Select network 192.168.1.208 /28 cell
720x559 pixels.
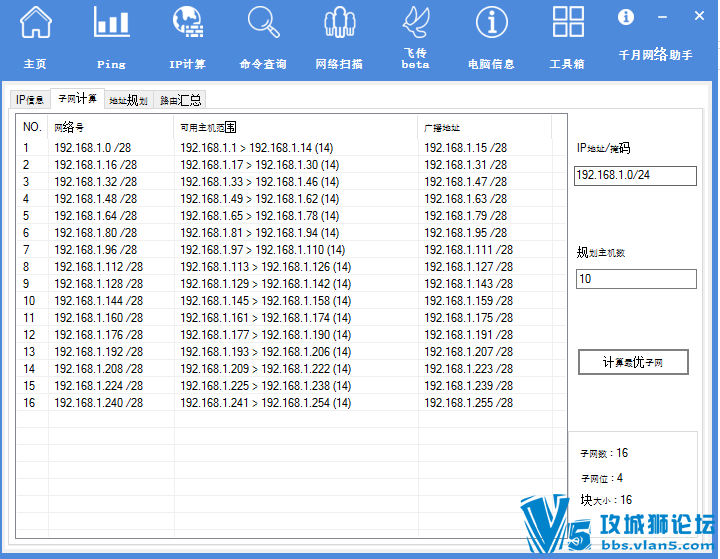coord(99,369)
